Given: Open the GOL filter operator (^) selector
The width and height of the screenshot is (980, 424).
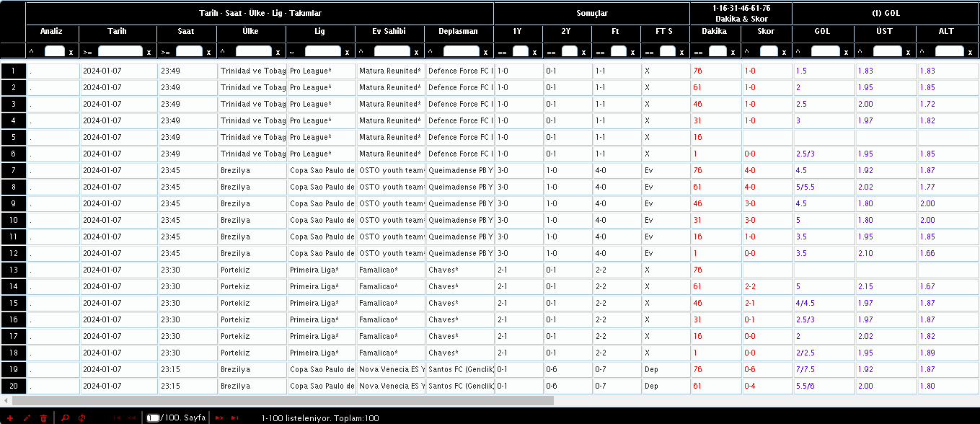Looking at the screenshot, I should click(798, 52).
